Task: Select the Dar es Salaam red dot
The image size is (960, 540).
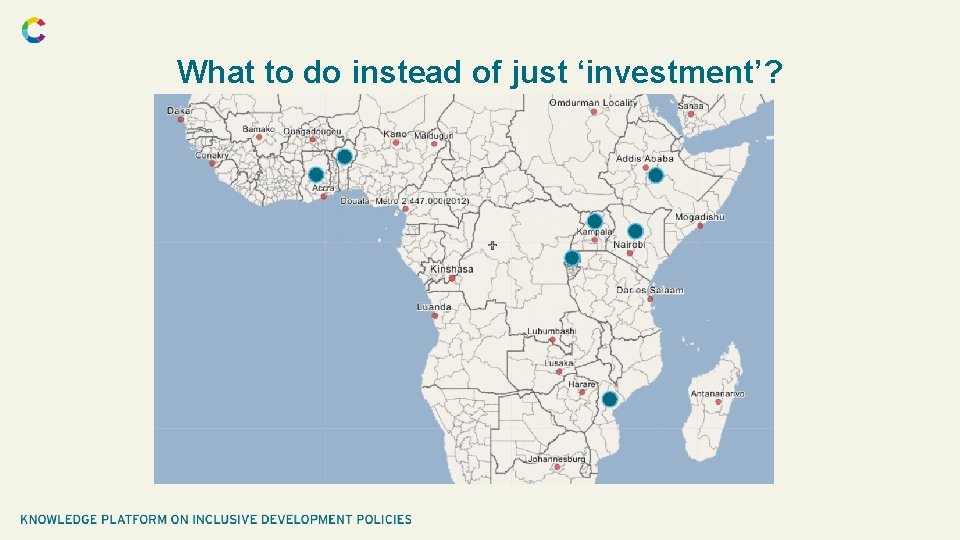Action: tap(650, 299)
